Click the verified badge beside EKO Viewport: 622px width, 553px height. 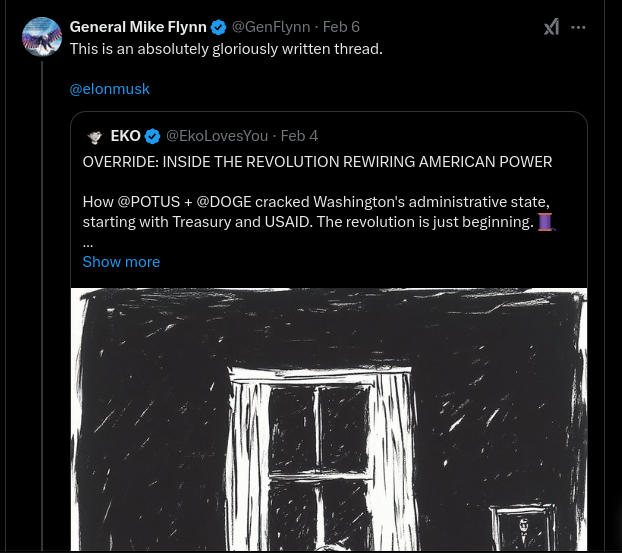153,136
